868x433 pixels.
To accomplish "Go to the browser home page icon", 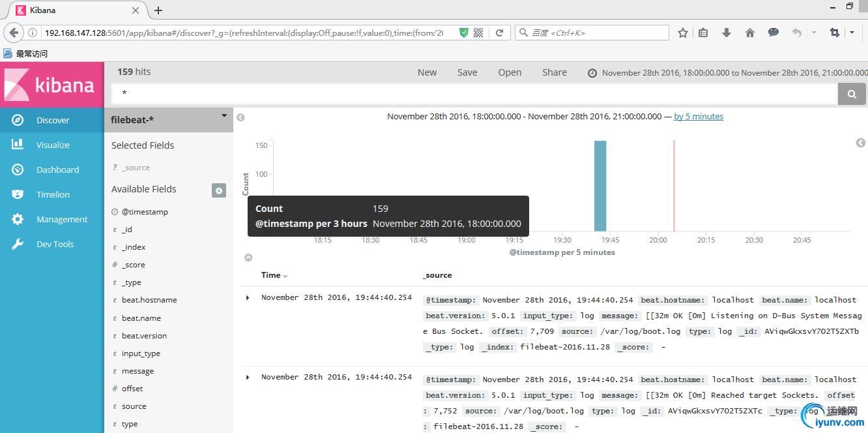I will click(x=750, y=33).
